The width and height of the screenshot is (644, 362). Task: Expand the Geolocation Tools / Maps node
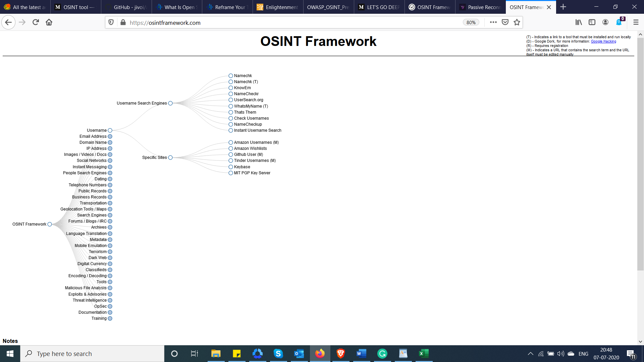click(110, 209)
